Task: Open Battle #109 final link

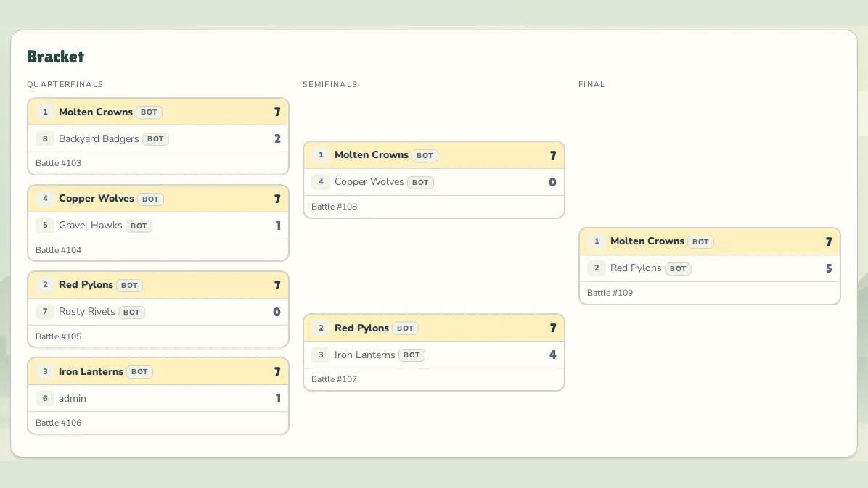Action: tap(610, 293)
